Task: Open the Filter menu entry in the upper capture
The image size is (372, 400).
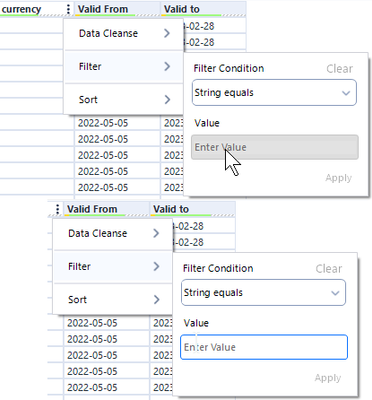Action: point(123,66)
